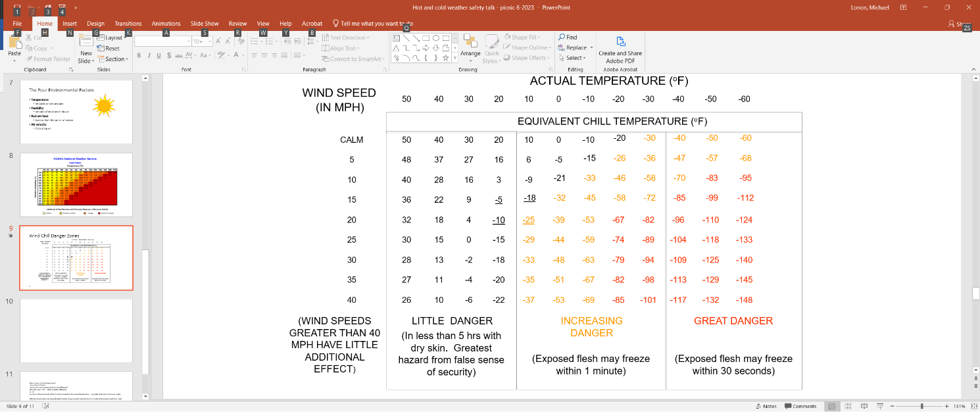Click the Save icon in Quick Access Toolbar
The width and height of the screenshot is (980, 412).
coord(16,7)
